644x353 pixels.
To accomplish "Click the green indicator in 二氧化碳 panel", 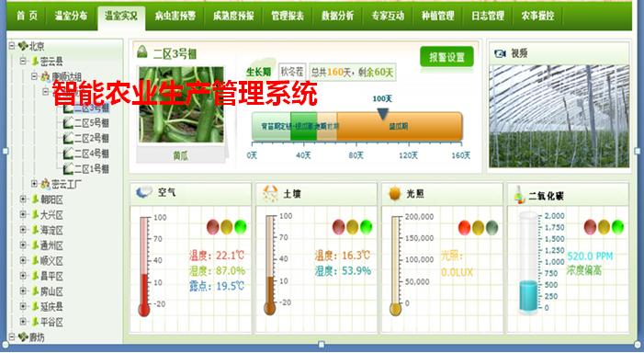I will [x=617, y=227].
